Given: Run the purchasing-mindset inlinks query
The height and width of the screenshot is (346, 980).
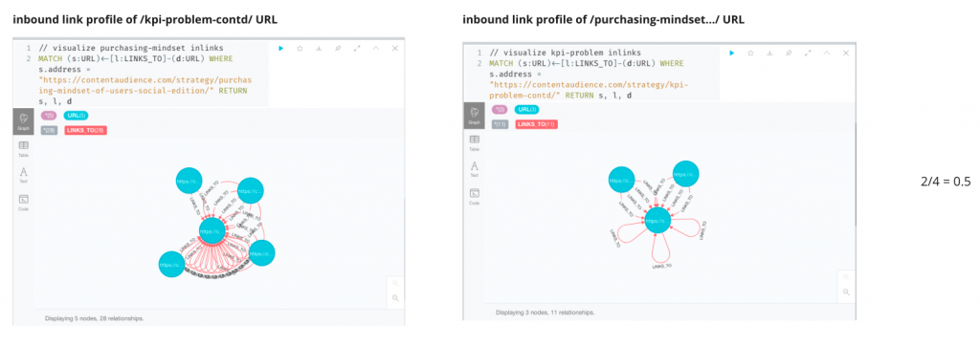Looking at the screenshot, I should coord(281,48).
